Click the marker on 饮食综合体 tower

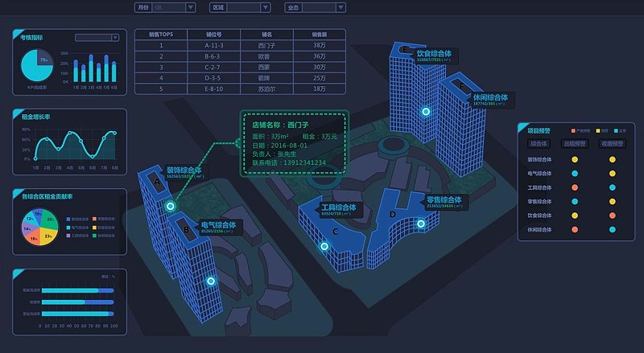click(x=426, y=112)
